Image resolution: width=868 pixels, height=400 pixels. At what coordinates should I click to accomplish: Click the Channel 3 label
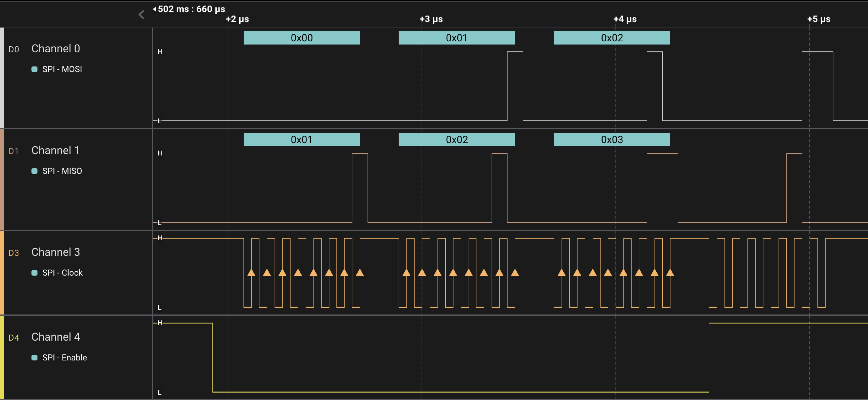click(56, 252)
